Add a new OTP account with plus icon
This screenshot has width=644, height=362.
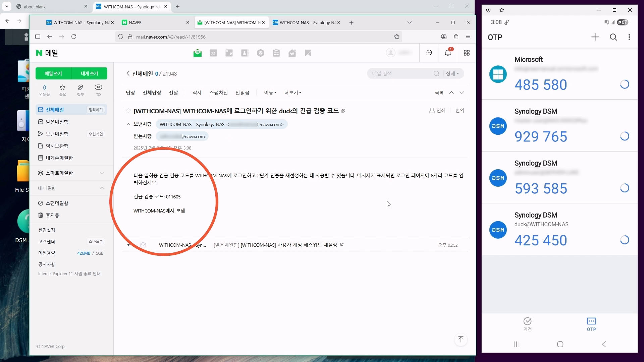[x=595, y=37]
